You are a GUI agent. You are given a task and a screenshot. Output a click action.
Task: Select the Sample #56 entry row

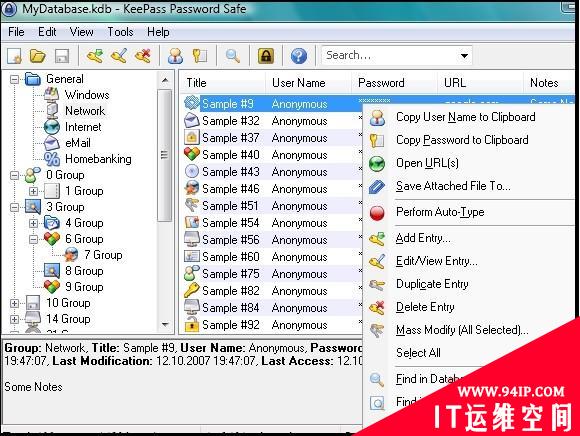[271, 240]
